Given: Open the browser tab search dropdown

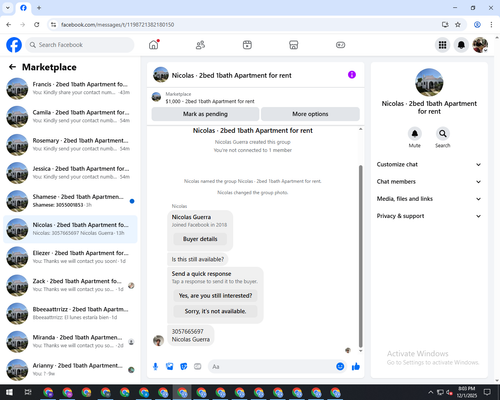Looking at the screenshot, I should [8, 8].
